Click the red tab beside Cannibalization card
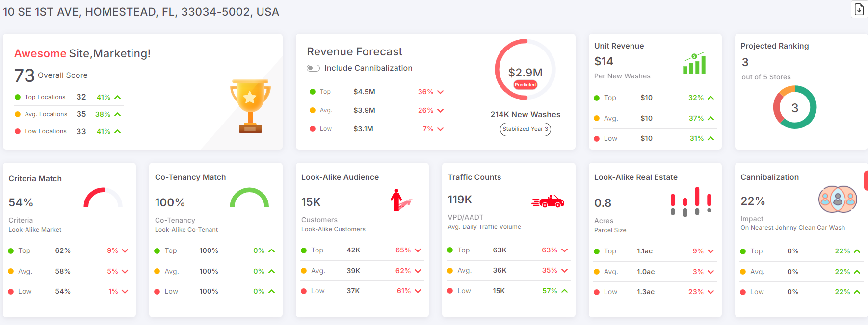 click(866, 180)
